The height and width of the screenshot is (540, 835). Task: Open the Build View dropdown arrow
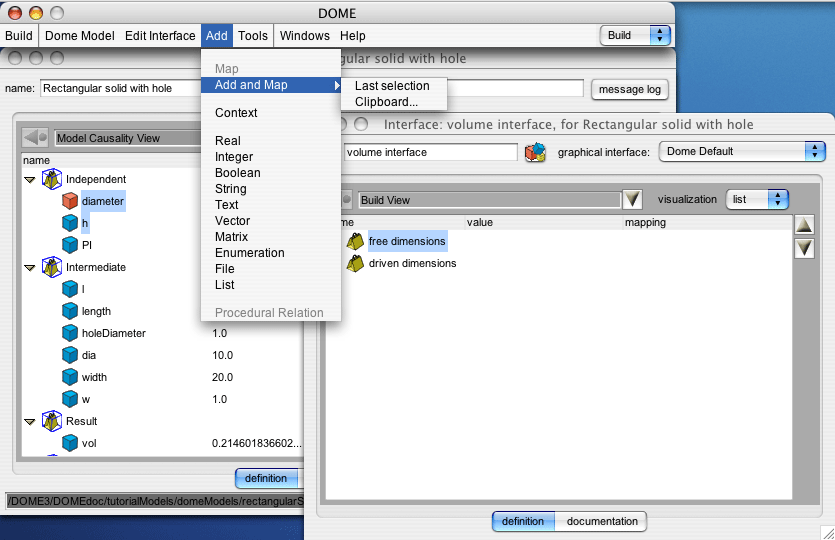(x=632, y=200)
